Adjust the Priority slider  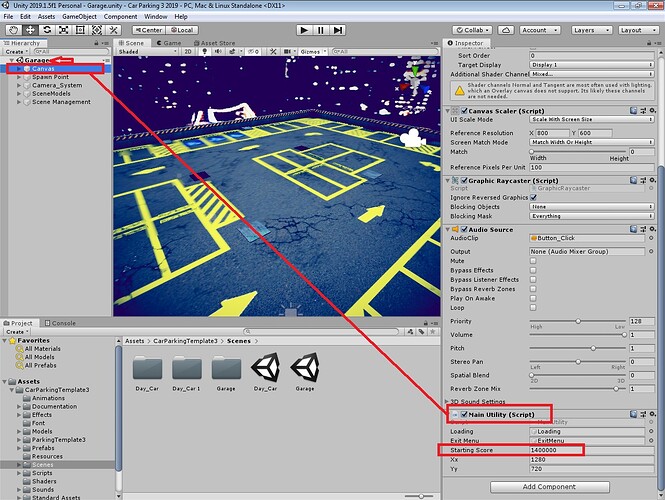coord(578,321)
